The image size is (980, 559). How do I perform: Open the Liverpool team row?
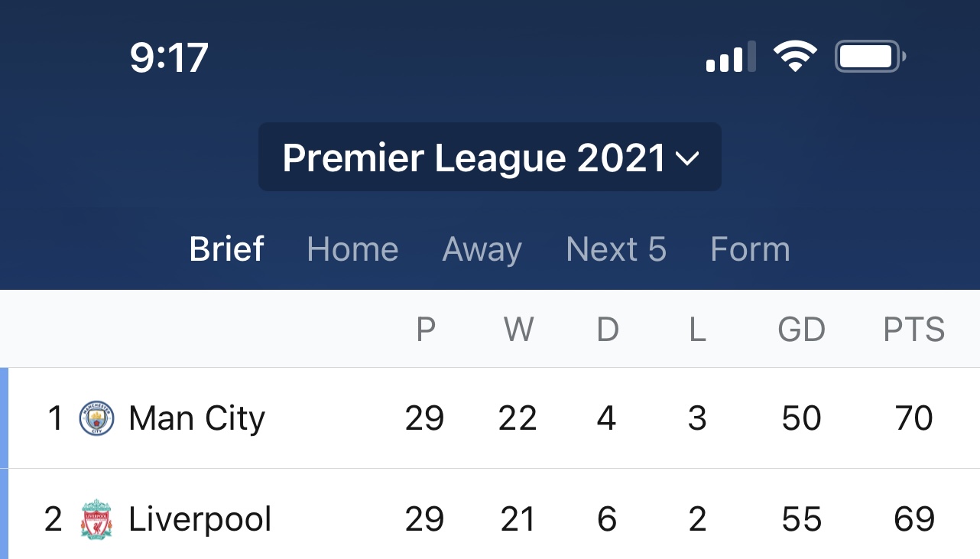(490, 515)
